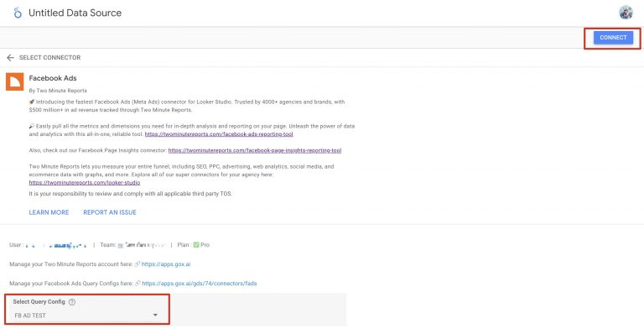Image resolution: width=644 pixels, height=329 pixels.
Task: Show help for Select Query Config
Action: [72, 302]
